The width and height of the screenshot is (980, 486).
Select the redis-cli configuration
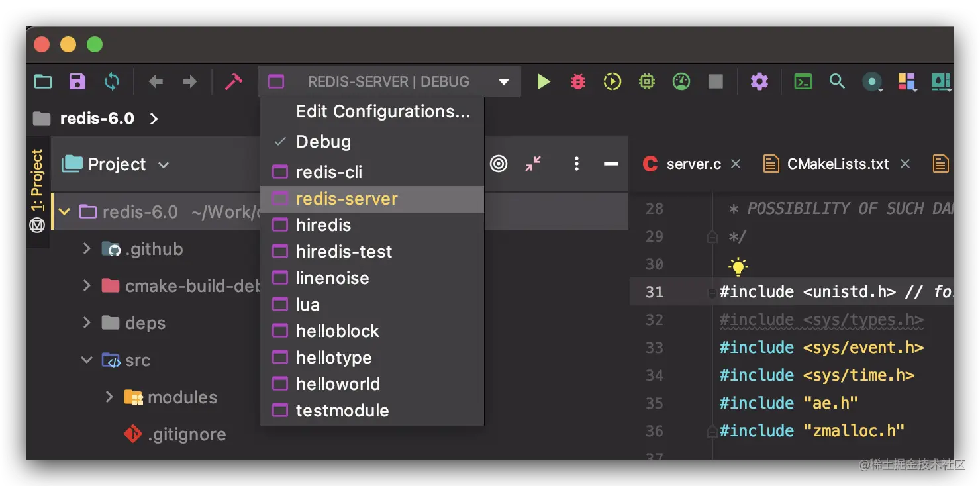coord(372,172)
